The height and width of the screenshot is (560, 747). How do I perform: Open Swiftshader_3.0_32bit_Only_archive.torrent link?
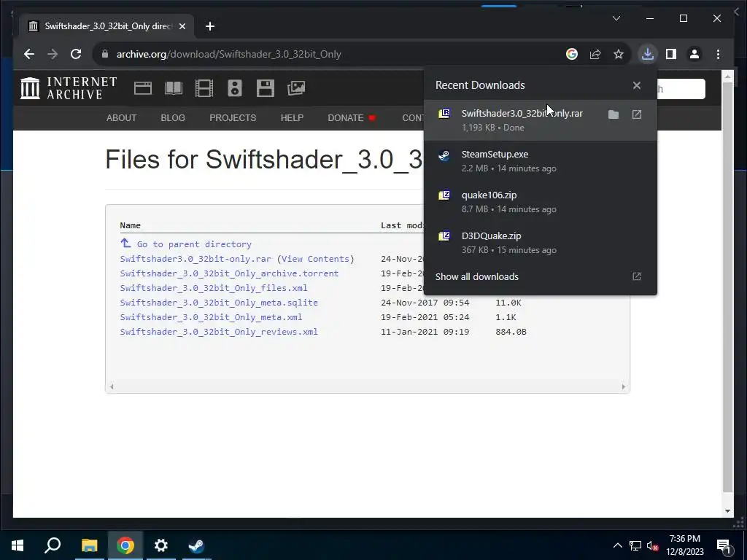pos(229,273)
